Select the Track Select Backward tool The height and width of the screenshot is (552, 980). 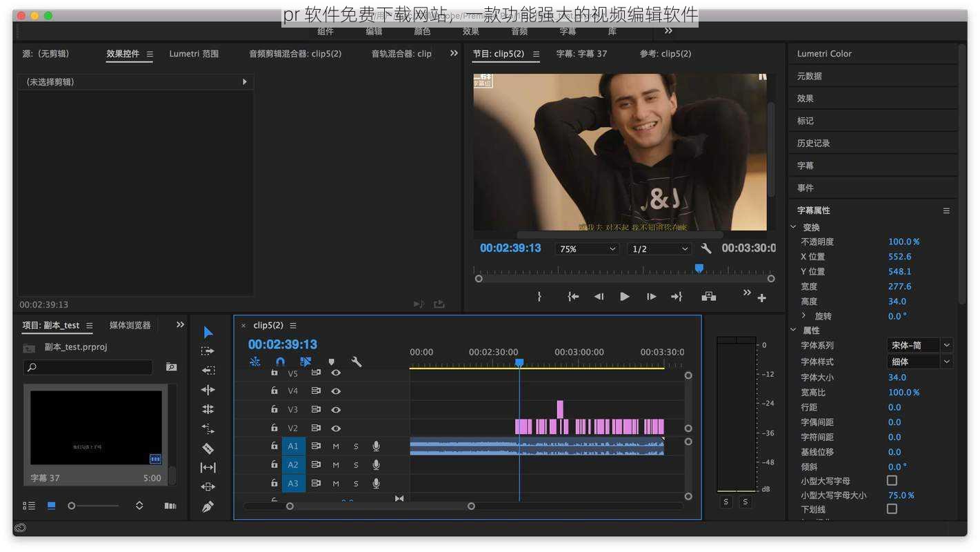point(208,371)
